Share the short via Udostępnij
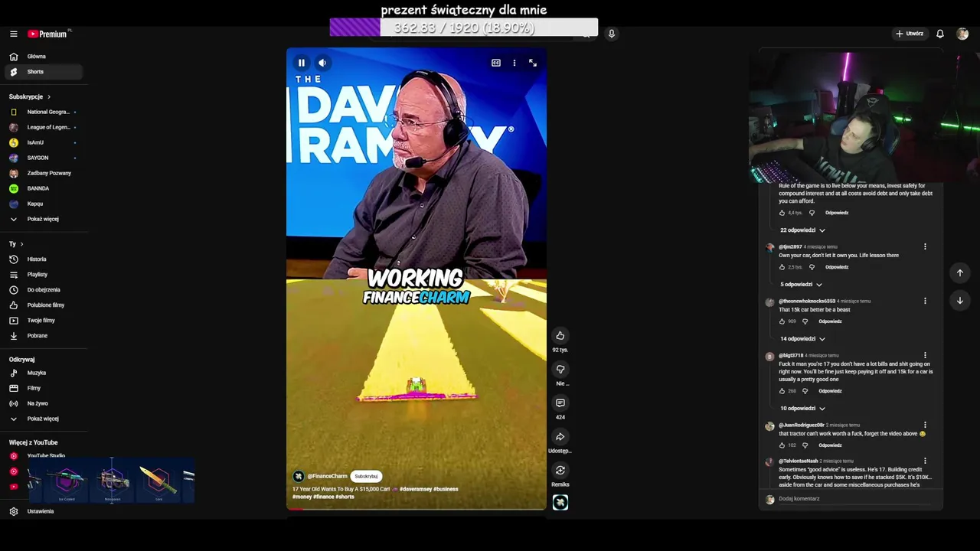The image size is (980, 551). click(x=560, y=436)
